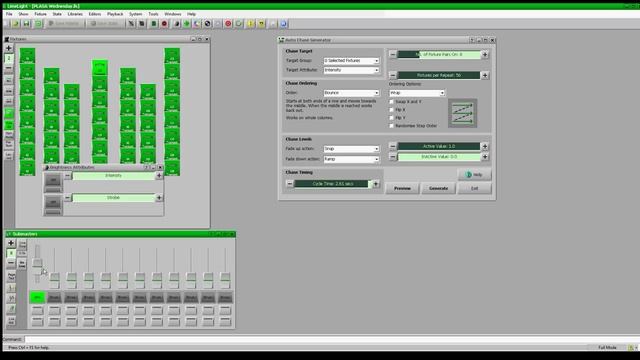Click the Help button in Auto Chase Generator
Viewport: 640px width, 360px height.
tap(474, 175)
